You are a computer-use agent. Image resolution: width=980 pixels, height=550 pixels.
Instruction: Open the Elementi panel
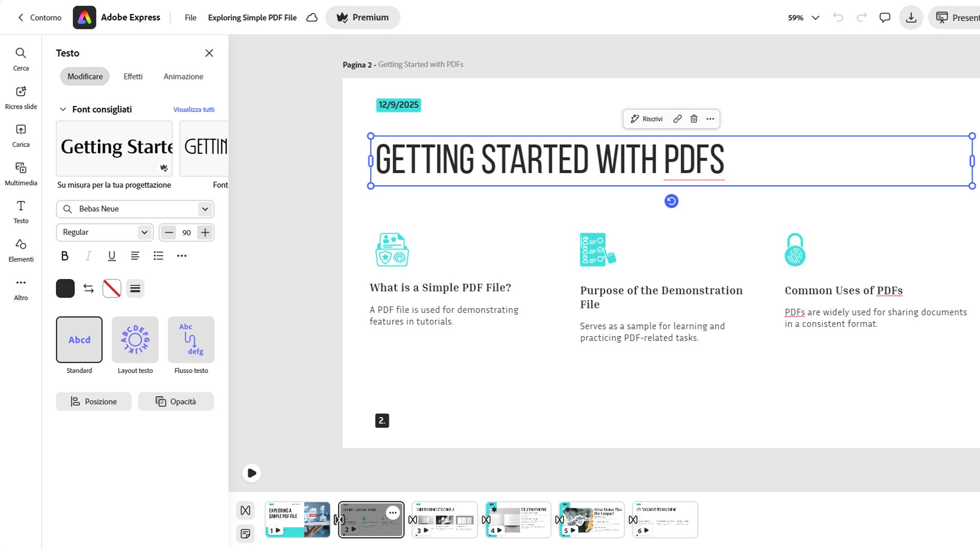click(x=21, y=250)
